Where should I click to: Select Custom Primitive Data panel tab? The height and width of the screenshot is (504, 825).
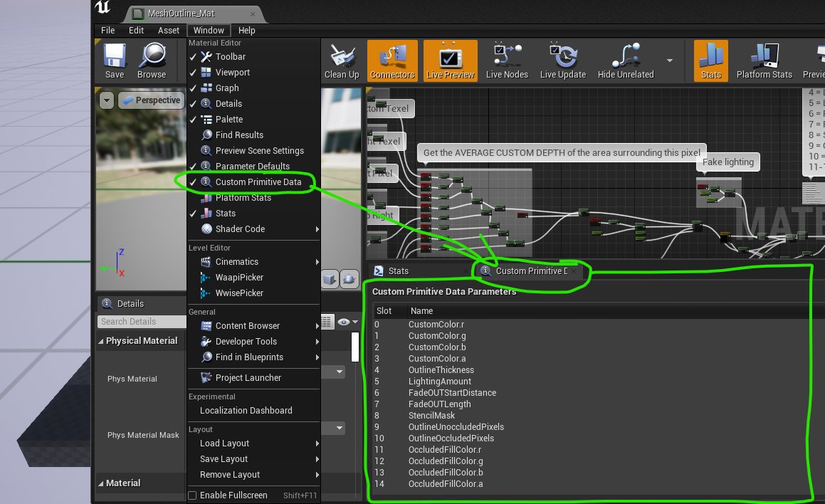click(532, 271)
